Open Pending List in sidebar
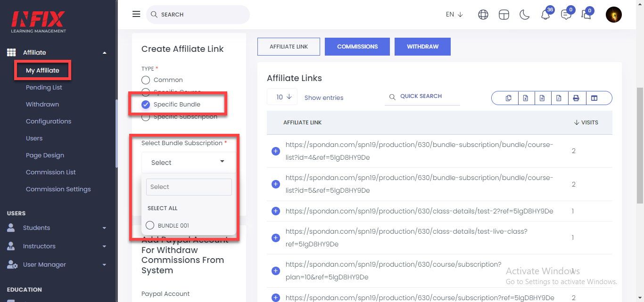 pos(44,88)
